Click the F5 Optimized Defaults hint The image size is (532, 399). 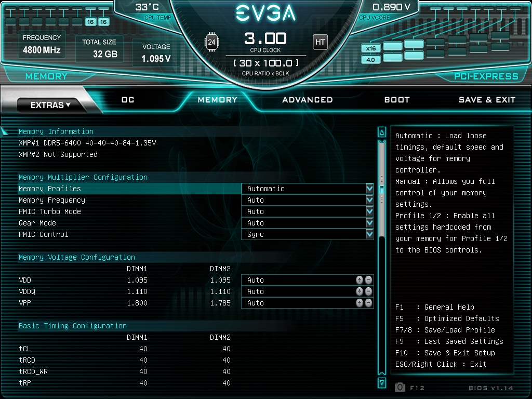(x=447, y=318)
